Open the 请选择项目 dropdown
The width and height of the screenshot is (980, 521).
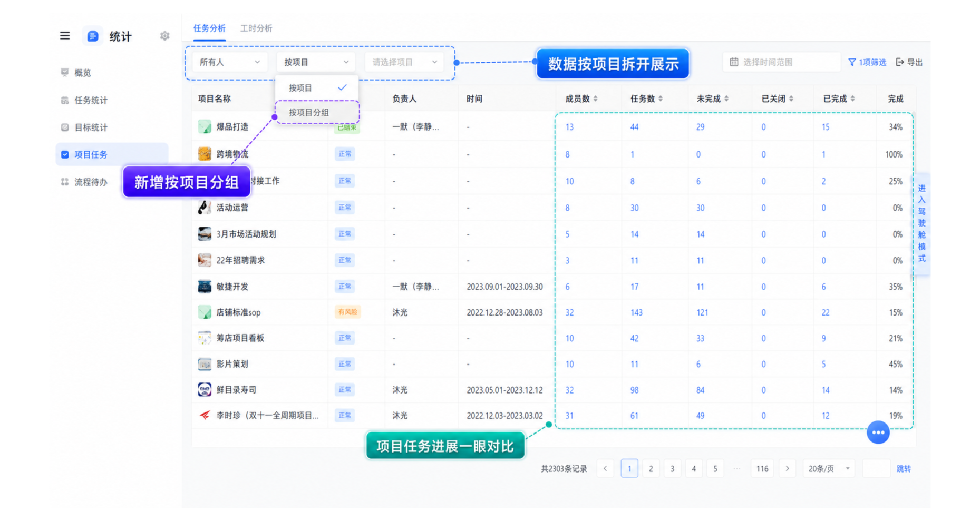click(404, 62)
